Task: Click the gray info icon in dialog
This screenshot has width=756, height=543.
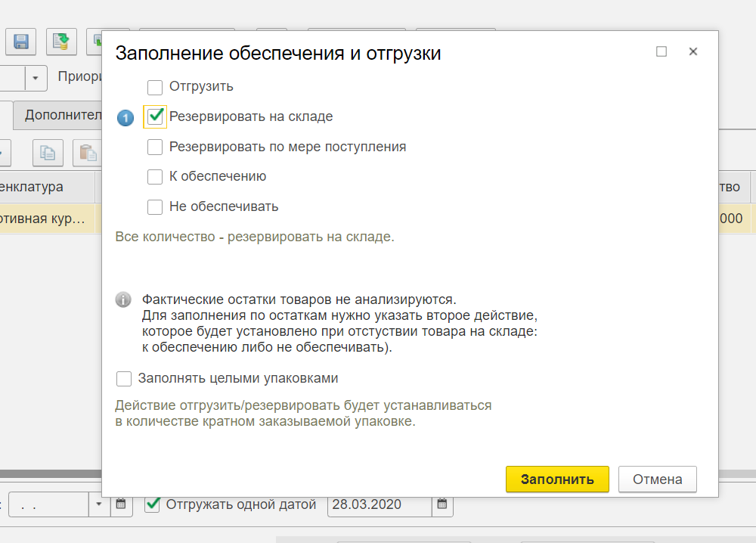Action: point(123,300)
